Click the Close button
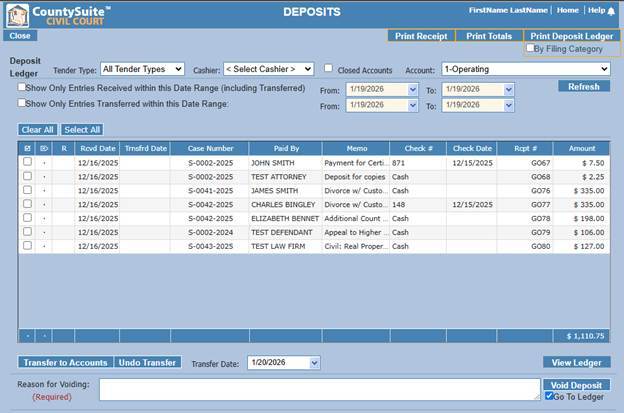624x413 pixels. pyautogui.click(x=20, y=36)
